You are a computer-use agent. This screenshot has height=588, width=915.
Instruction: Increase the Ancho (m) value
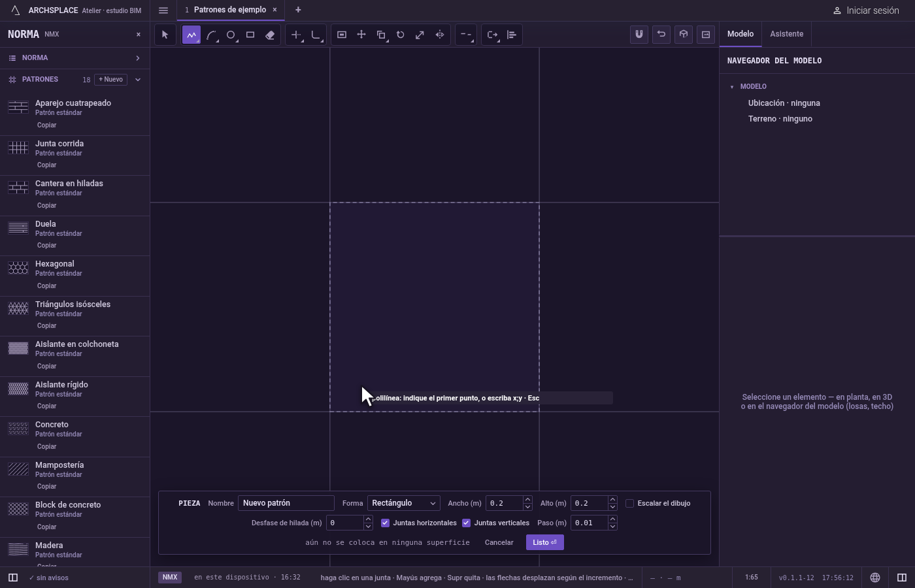click(527, 500)
